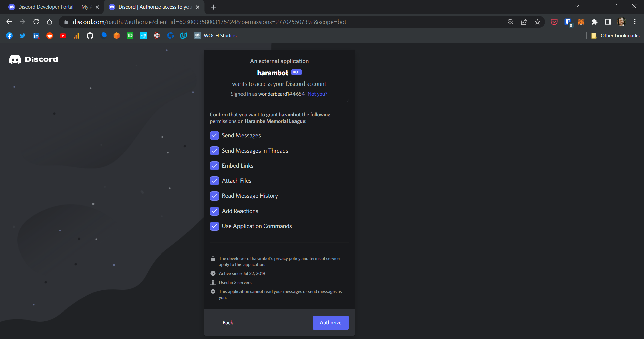
Task: View site information lock icon
Action: pyautogui.click(x=66, y=22)
